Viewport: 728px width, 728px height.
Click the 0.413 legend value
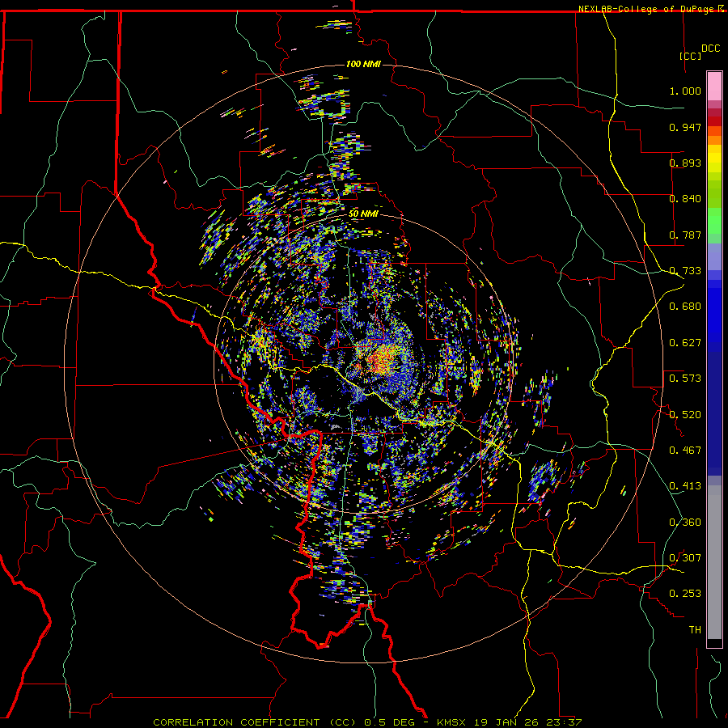[685, 486]
